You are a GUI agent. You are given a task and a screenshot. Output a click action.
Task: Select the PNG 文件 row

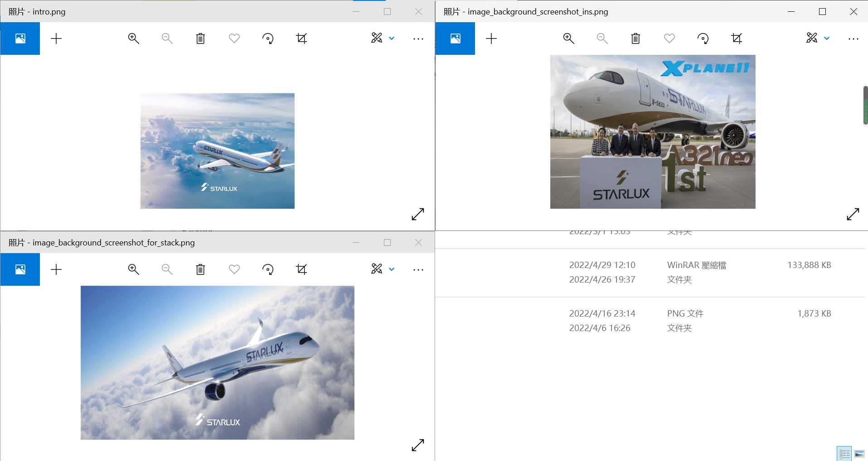(x=651, y=313)
